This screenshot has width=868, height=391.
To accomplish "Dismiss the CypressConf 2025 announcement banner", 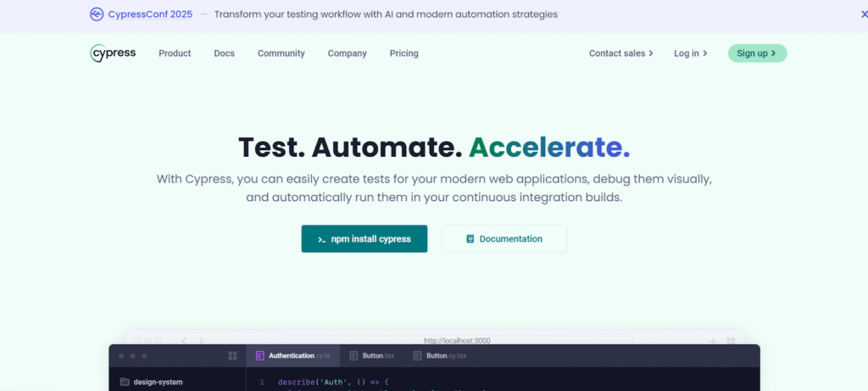I will 864,14.
